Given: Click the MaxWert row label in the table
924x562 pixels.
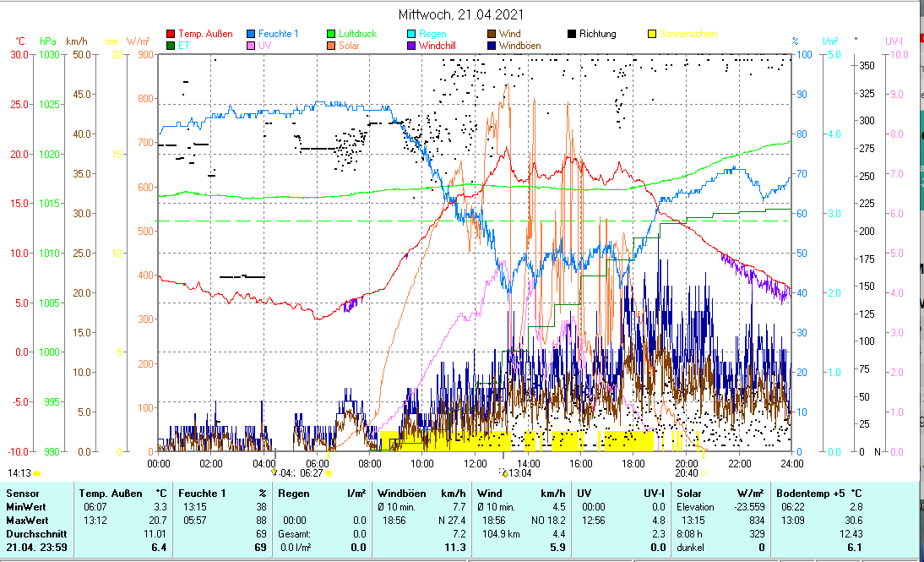Looking at the screenshot, I should pyautogui.click(x=25, y=519).
